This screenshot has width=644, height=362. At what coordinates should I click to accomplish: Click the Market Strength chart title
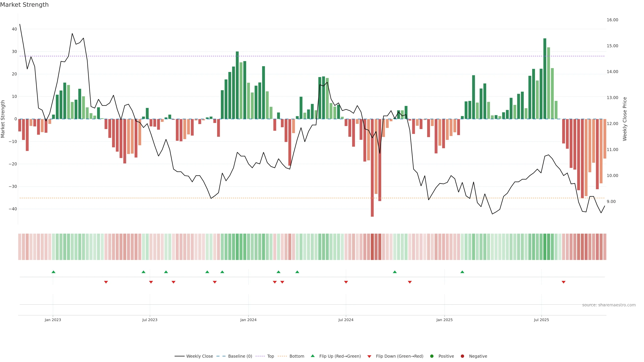24,5
